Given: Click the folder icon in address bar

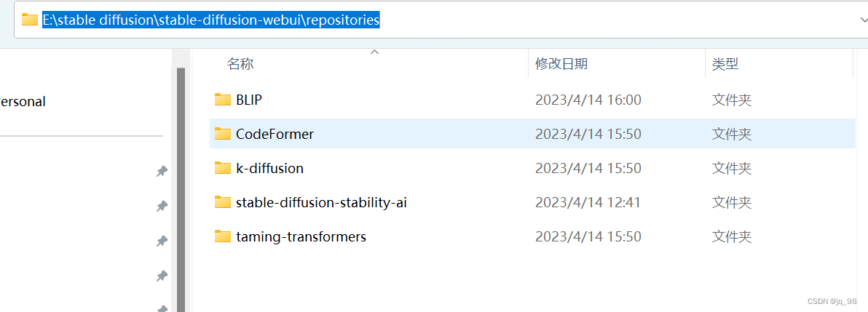Looking at the screenshot, I should pyautogui.click(x=29, y=20).
